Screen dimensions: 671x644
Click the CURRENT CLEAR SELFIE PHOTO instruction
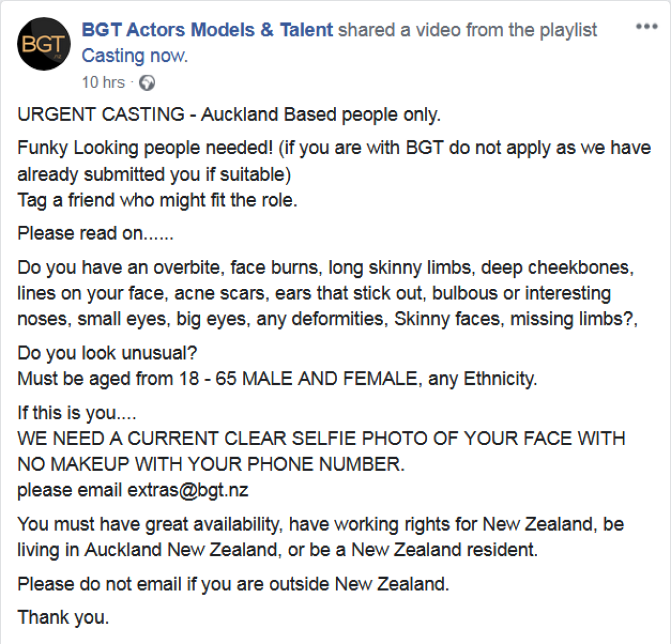321,451
